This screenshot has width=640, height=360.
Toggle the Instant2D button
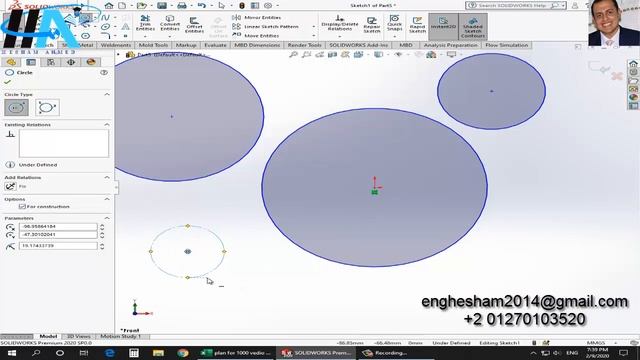pyautogui.click(x=443, y=26)
